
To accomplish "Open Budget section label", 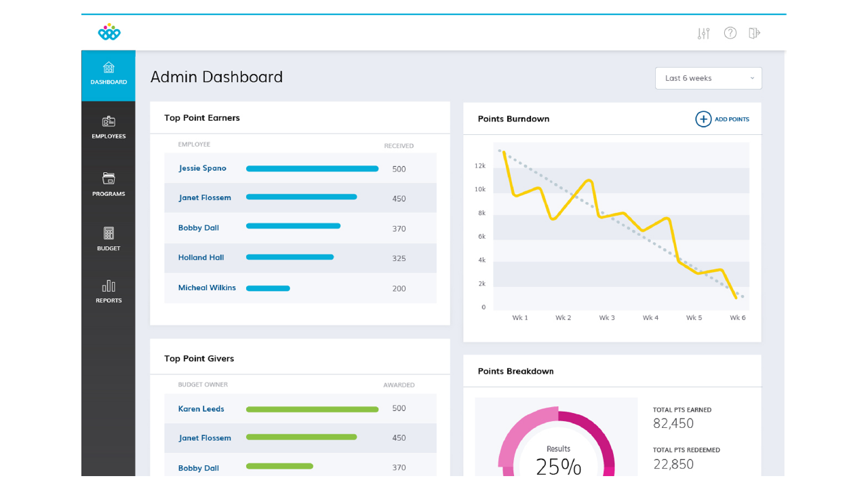I will point(108,249).
